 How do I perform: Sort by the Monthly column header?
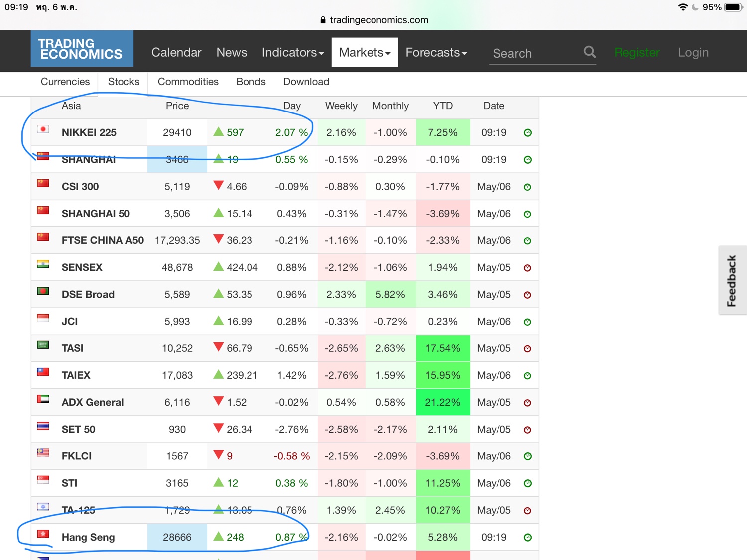390,106
